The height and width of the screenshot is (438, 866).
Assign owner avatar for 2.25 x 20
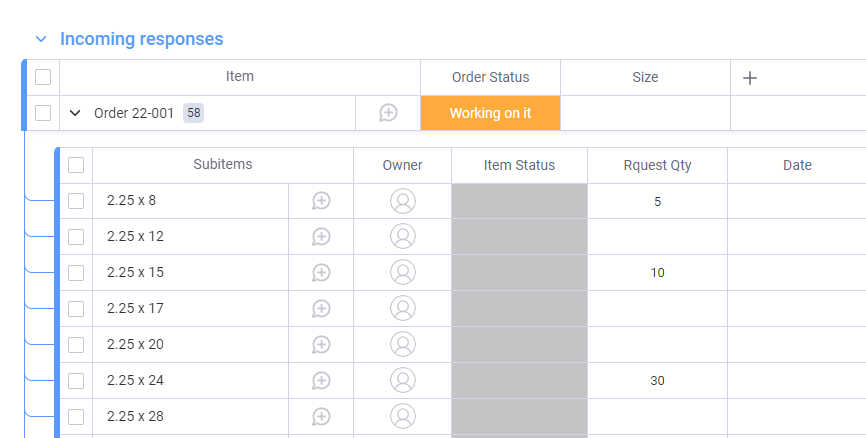(403, 344)
